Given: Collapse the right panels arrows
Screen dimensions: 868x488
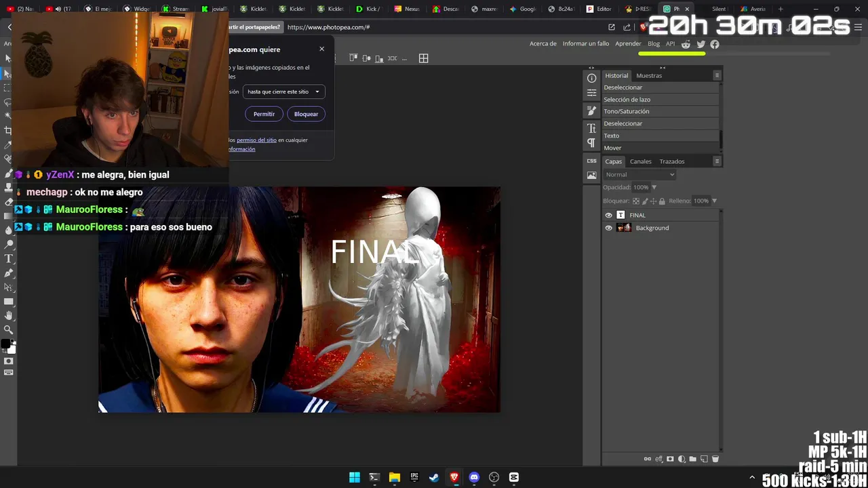Looking at the screenshot, I should [663, 68].
